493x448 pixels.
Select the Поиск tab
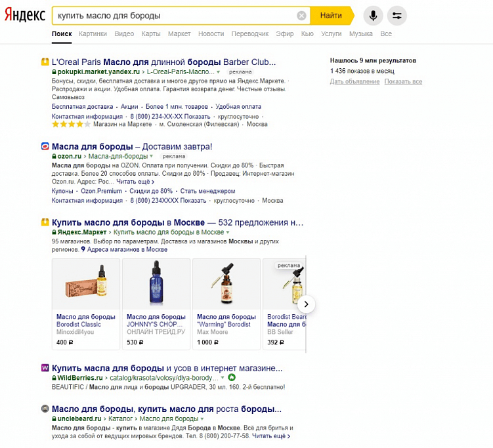point(62,33)
